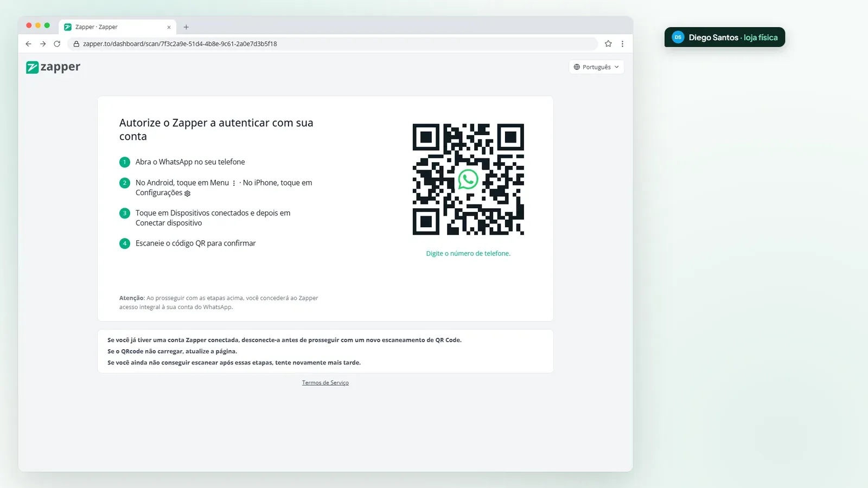The width and height of the screenshot is (868, 488).
Task: Click step 4 Escaneie o código QR text
Action: pos(195,243)
